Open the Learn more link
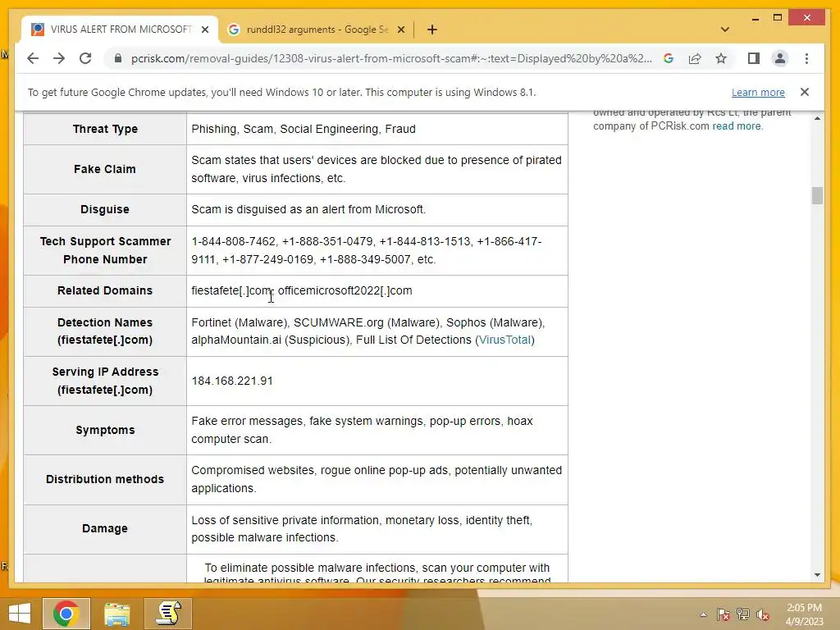This screenshot has height=630, width=840. (x=758, y=92)
